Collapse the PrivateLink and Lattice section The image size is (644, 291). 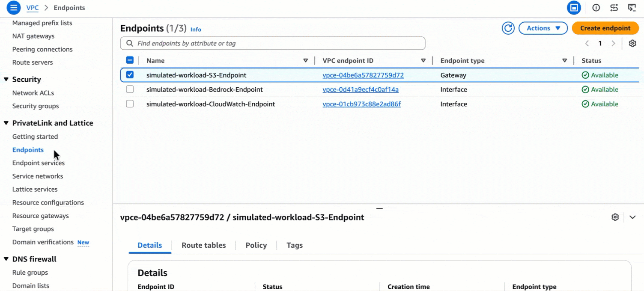pos(6,123)
